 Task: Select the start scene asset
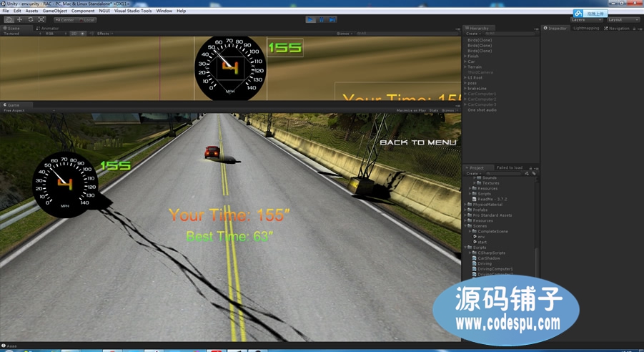[480, 242]
